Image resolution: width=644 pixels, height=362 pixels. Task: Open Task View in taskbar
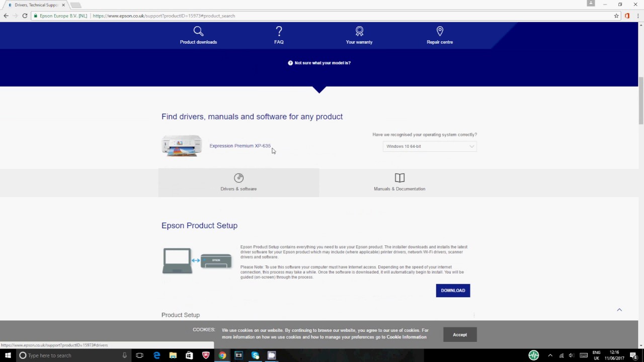coord(140,355)
